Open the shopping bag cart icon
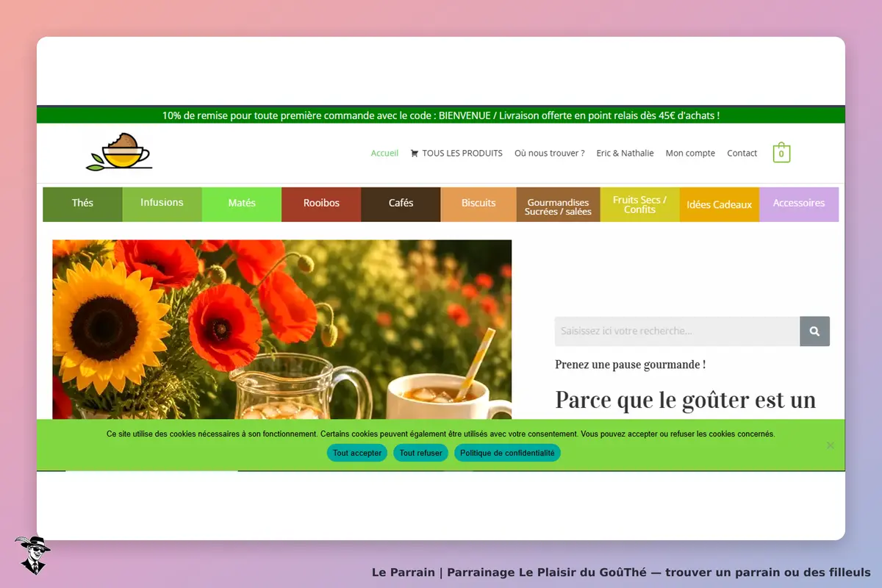The width and height of the screenshot is (882, 588). pos(781,153)
